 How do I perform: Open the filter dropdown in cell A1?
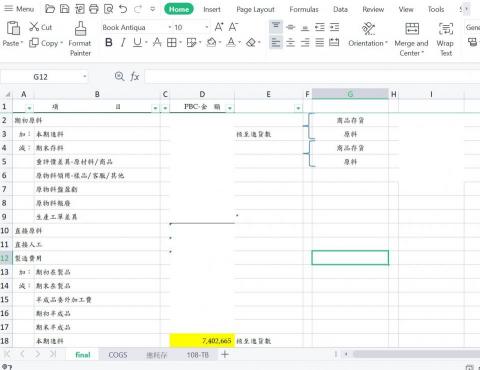[x=29, y=108]
